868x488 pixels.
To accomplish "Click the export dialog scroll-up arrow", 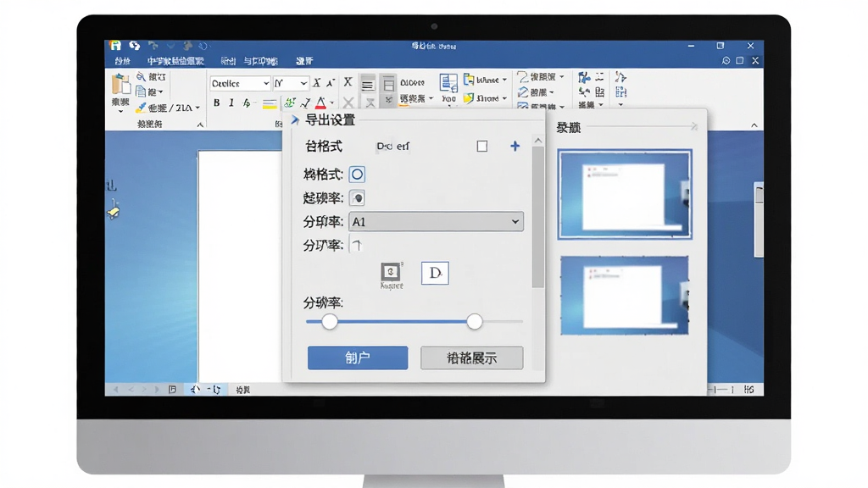I will tap(538, 141).
